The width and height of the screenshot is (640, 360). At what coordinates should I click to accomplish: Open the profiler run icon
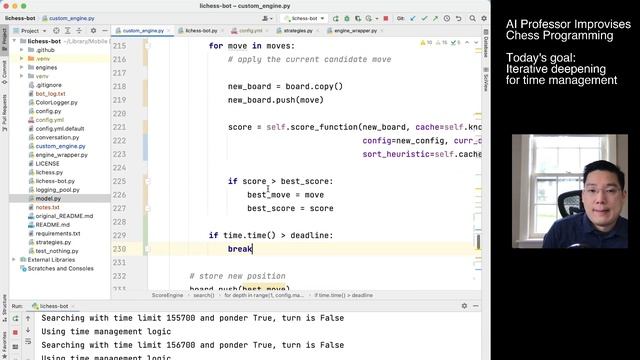(369, 18)
